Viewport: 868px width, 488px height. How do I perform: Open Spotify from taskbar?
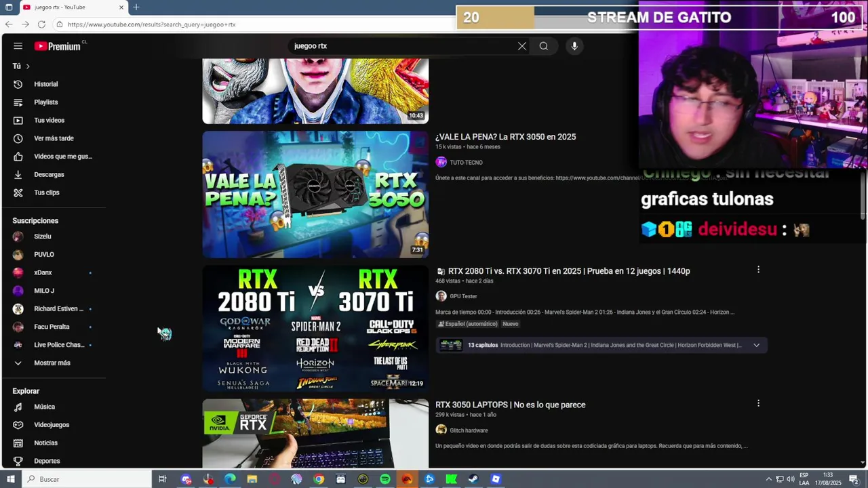point(385,479)
